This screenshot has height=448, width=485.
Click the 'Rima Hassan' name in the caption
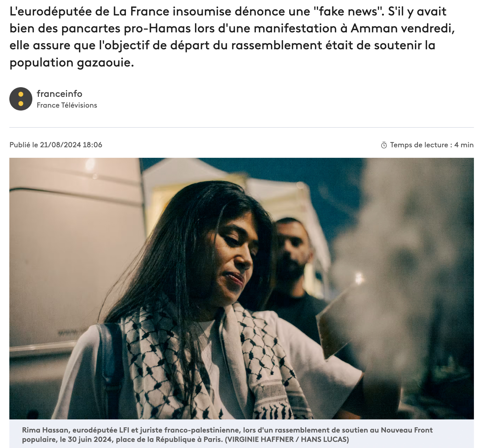point(46,430)
